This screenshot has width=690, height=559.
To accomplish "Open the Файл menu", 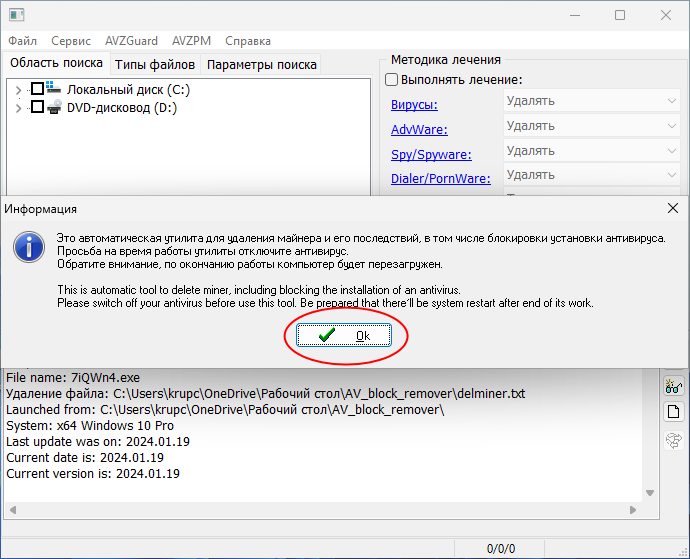I will (22, 41).
